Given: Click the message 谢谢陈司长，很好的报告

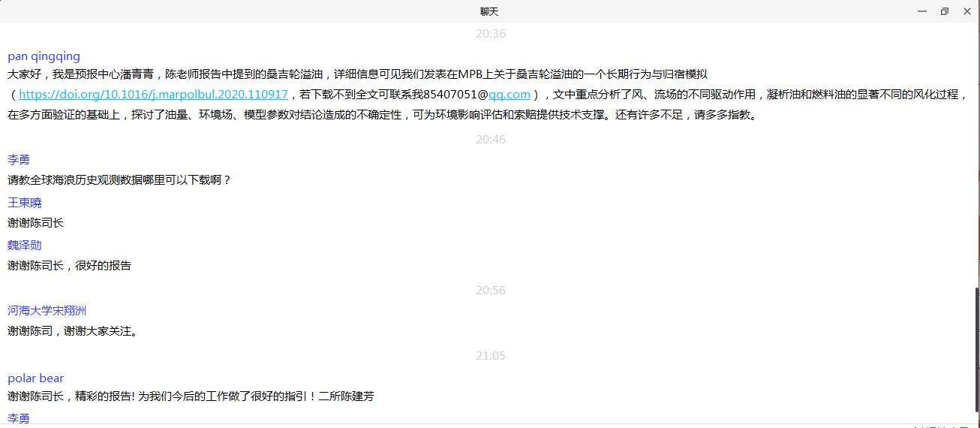Looking at the screenshot, I should pyautogui.click(x=70, y=266).
